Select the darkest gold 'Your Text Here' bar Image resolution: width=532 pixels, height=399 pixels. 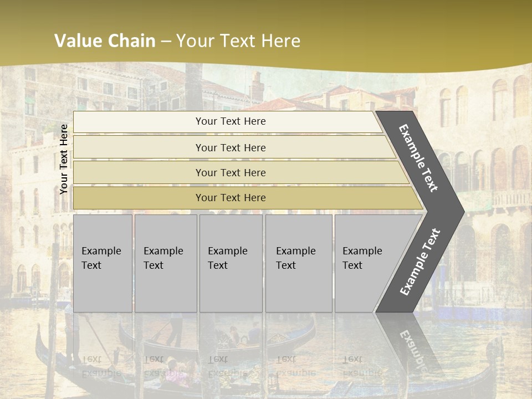pos(248,198)
